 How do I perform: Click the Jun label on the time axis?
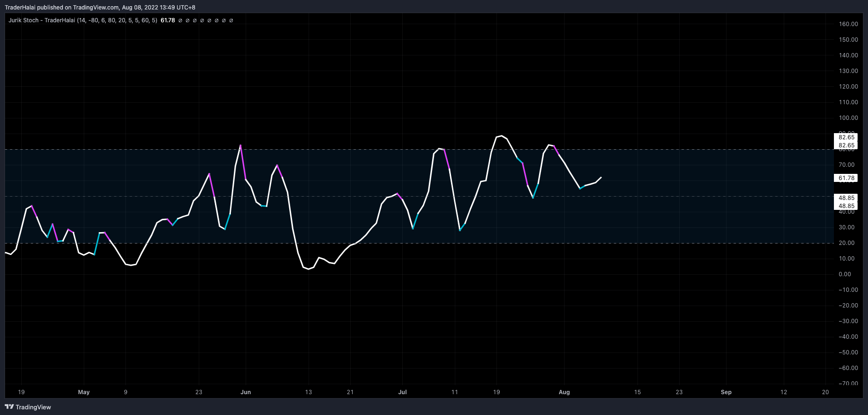tap(246, 392)
